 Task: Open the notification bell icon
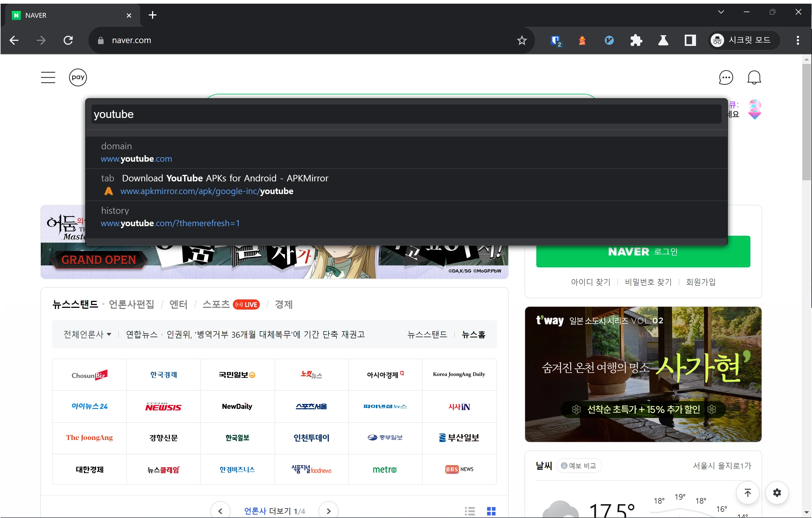click(x=755, y=77)
